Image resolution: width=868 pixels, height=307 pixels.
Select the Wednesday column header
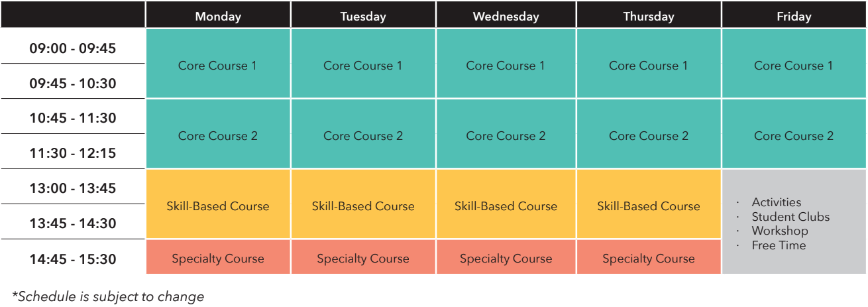click(x=506, y=17)
